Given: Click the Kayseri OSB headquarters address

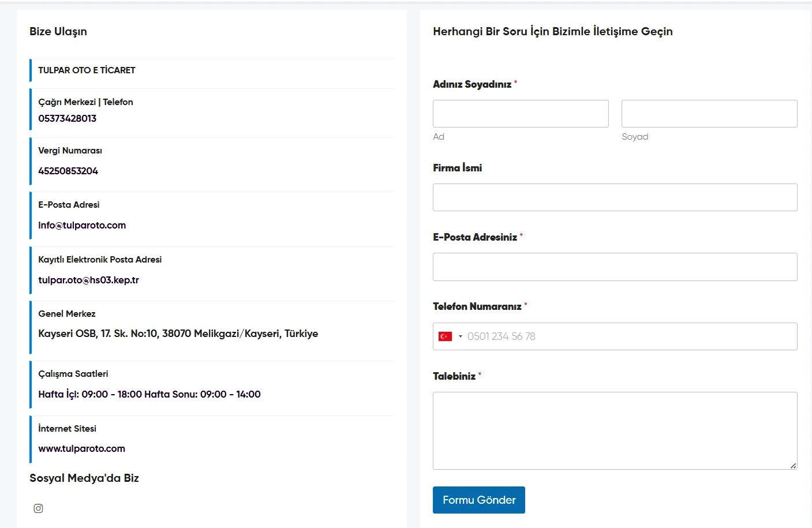Looking at the screenshot, I should (178, 334).
